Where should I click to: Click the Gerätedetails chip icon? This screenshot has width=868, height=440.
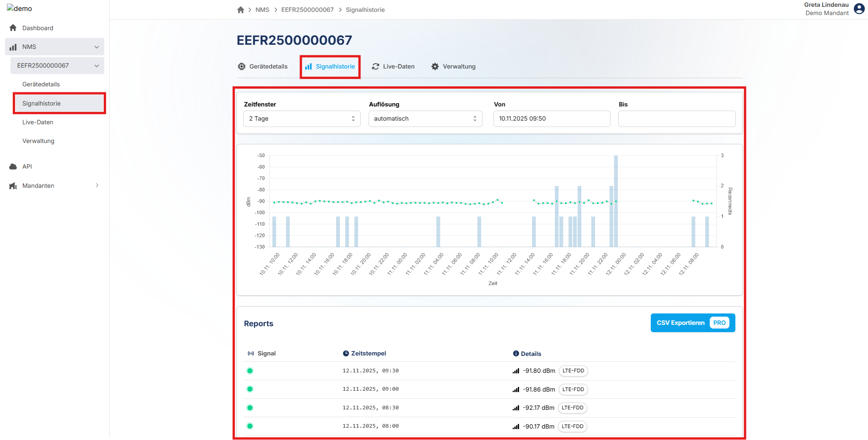pos(241,67)
